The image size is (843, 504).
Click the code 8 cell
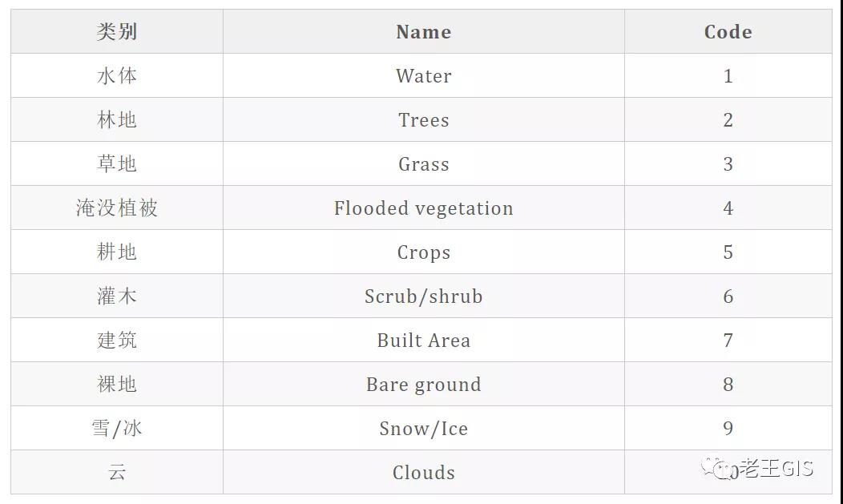728,385
